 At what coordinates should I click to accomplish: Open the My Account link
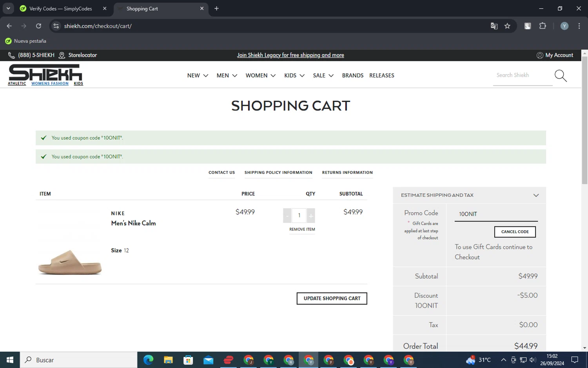click(555, 55)
